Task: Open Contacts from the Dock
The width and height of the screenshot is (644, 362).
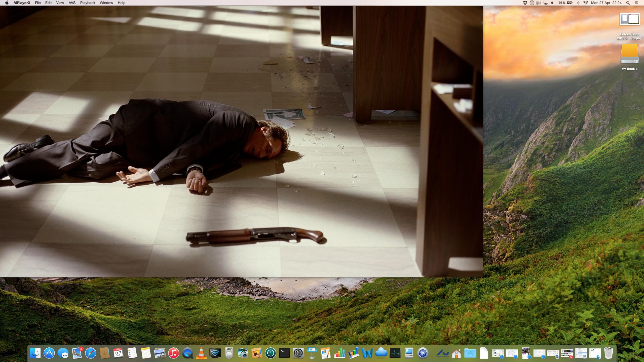Action: coord(104,353)
